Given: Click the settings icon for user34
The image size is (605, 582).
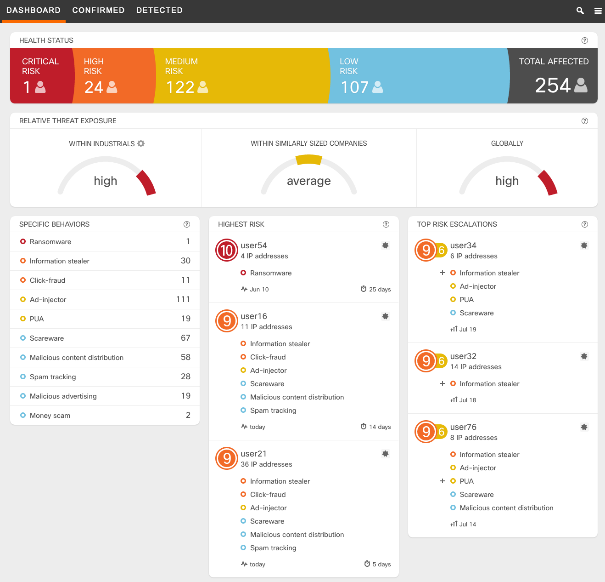Looking at the screenshot, I should [x=584, y=245].
